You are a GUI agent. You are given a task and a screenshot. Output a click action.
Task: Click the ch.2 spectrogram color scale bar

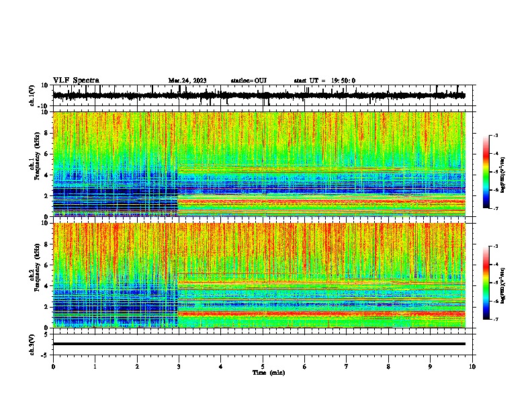pos(486,283)
